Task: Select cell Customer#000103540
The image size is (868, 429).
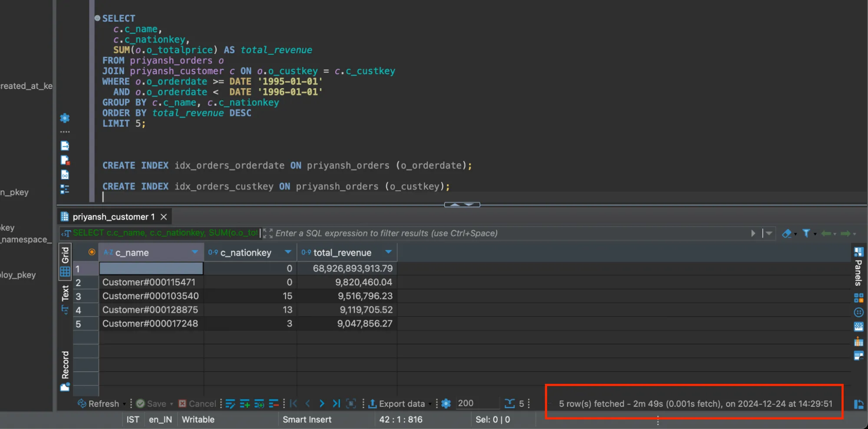Action: pyautogui.click(x=151, y=296)
